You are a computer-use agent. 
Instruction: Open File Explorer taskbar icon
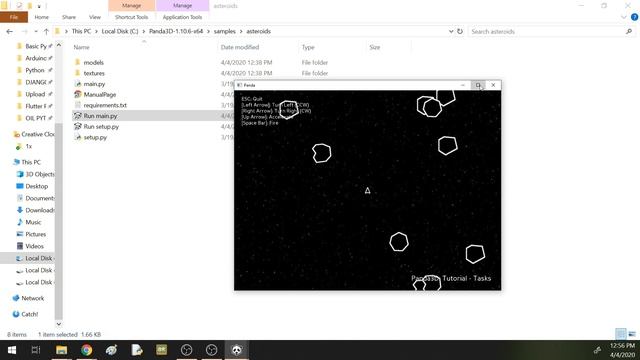[61, 350]
